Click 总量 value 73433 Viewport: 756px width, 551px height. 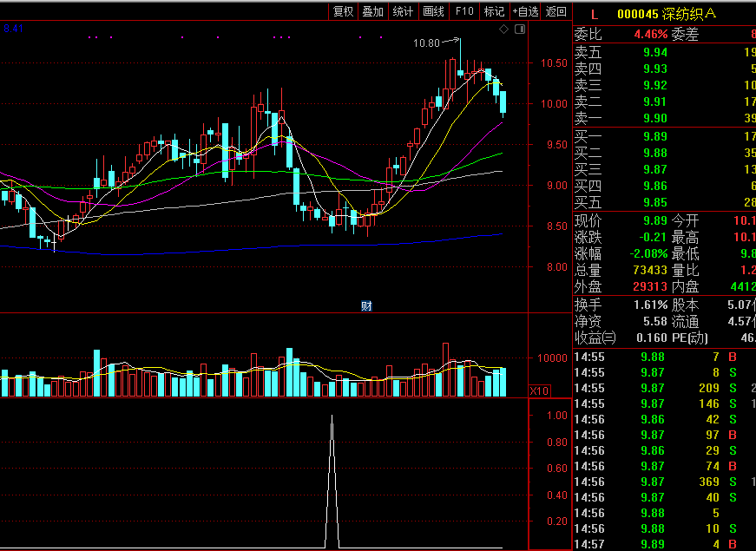pos(650,270)
